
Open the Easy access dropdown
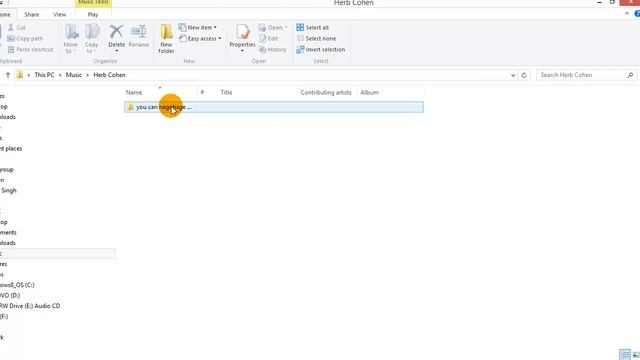point(200,38)
